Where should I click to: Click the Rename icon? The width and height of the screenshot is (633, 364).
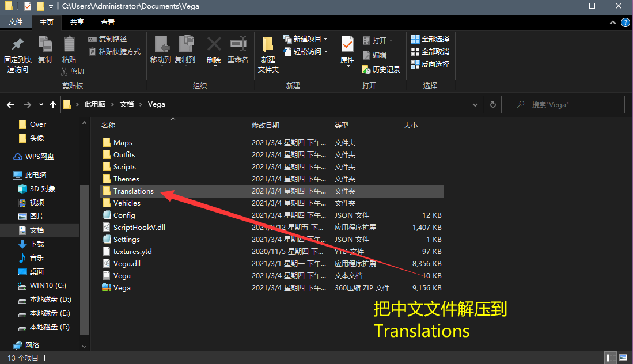[238, 44]
